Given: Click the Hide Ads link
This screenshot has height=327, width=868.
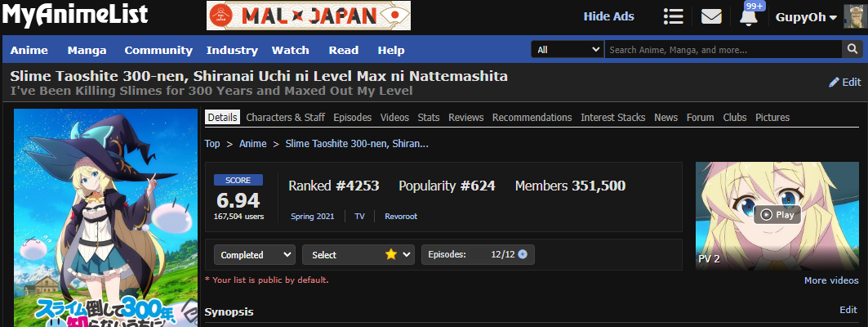Looking at the screenshot, I should pos(611,17).
